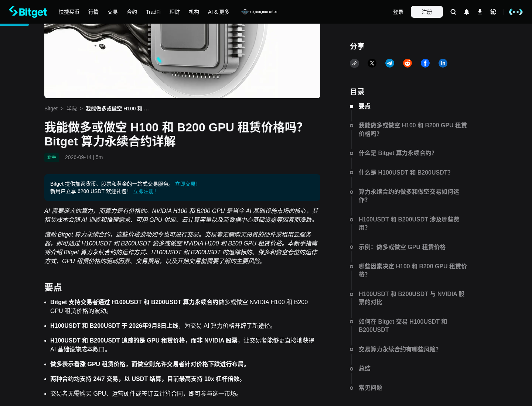Open the TradFi menu item
532x406 pixels.
coord(153,12)
